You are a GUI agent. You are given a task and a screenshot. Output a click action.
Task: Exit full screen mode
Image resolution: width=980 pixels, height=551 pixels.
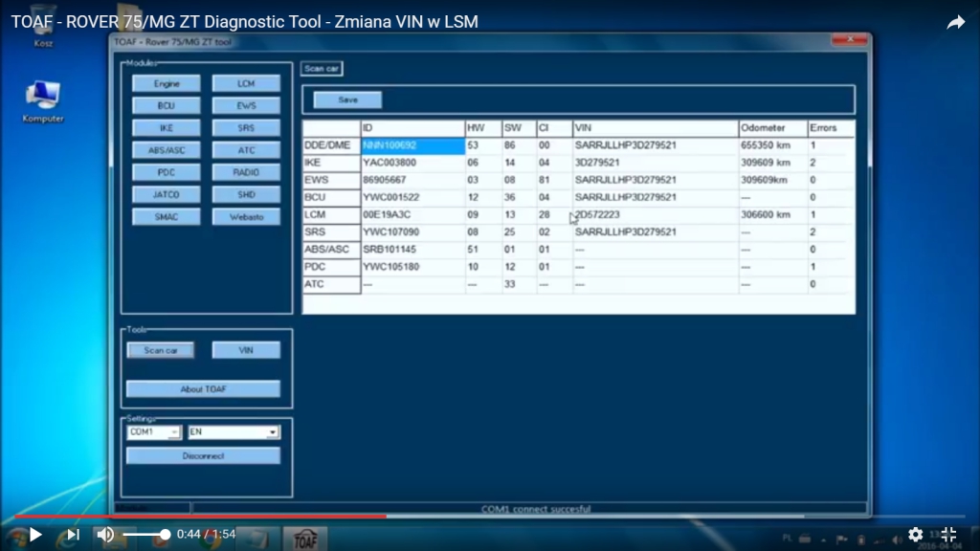click(x=948, y=534)
